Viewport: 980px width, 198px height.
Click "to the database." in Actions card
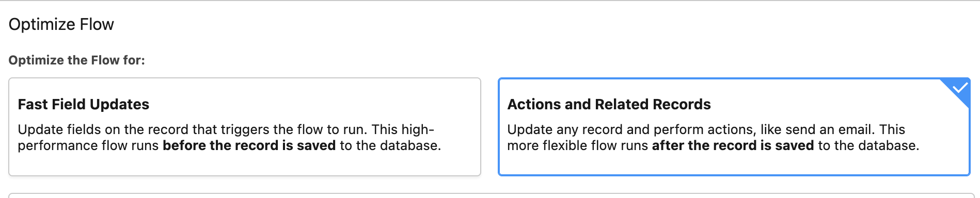coord(868,145)
